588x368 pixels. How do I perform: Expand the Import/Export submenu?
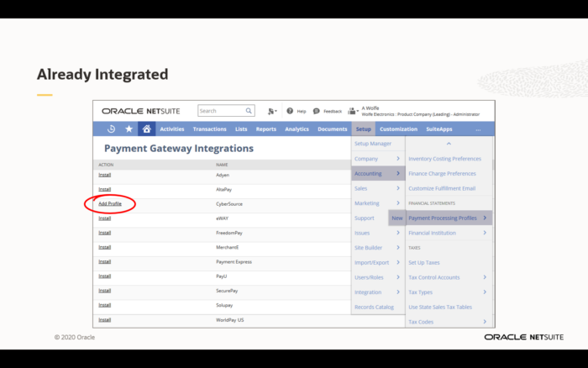378,263
